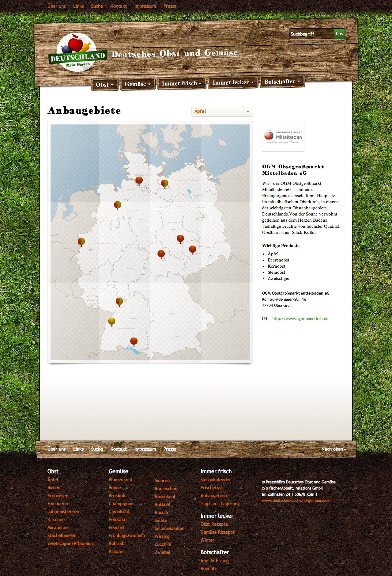The width and height of the screenshot is (392, 576).
Task: Click the green Los search button
Action: pyautogui.click(x=339, y=34)
